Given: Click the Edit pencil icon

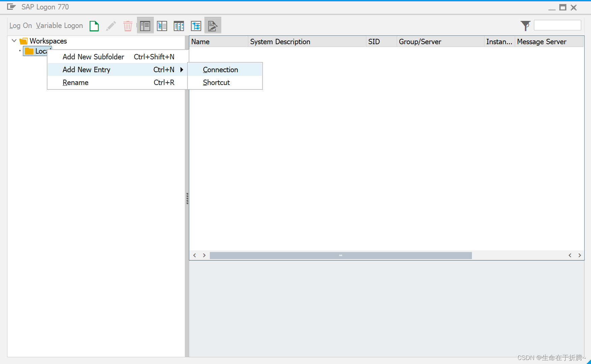Looking at the screenshot, I should (x=111, y=26).
